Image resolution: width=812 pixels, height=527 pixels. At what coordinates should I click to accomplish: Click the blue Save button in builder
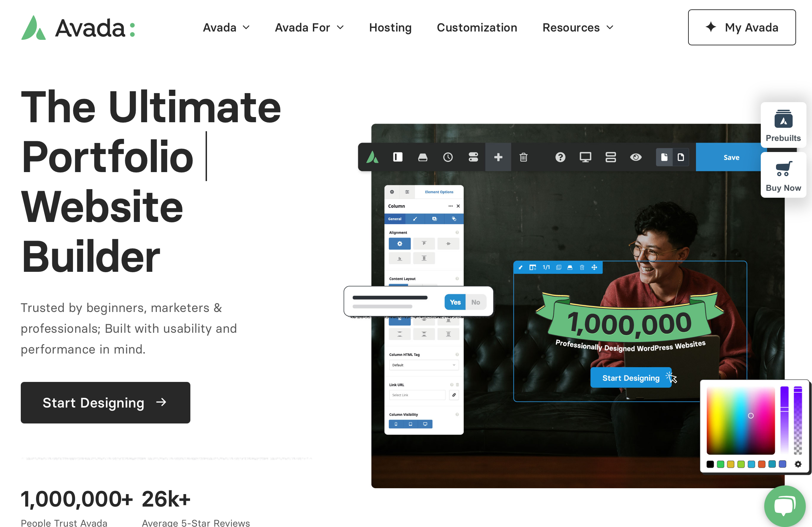pos(731,157)
